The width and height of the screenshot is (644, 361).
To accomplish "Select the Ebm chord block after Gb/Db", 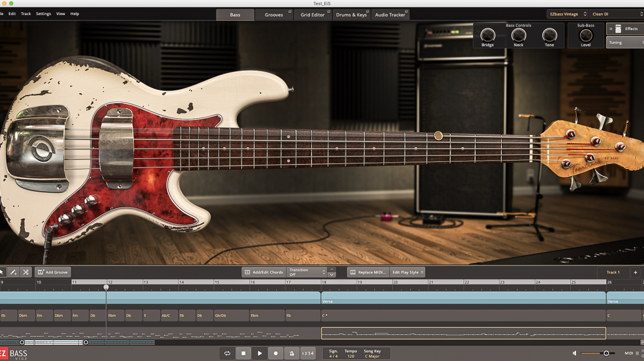I will [267, 315].
